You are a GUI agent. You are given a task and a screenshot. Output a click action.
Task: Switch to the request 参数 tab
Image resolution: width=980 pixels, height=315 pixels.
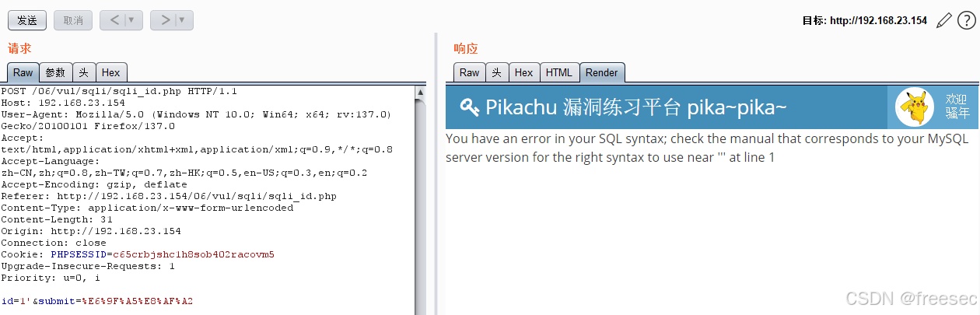click(x=55, y=72)
